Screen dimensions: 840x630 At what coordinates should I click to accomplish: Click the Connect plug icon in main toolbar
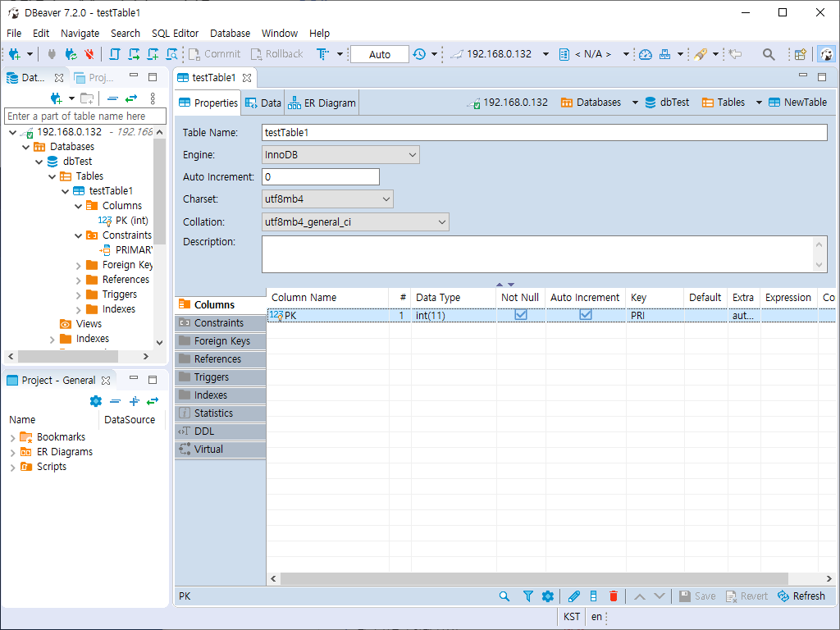(52, 54)
